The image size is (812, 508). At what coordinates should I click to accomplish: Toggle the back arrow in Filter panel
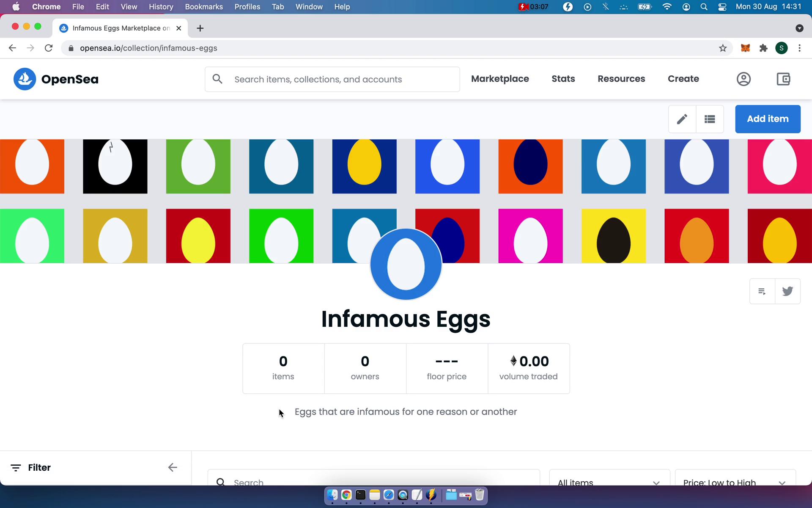[x=173, y=467]
